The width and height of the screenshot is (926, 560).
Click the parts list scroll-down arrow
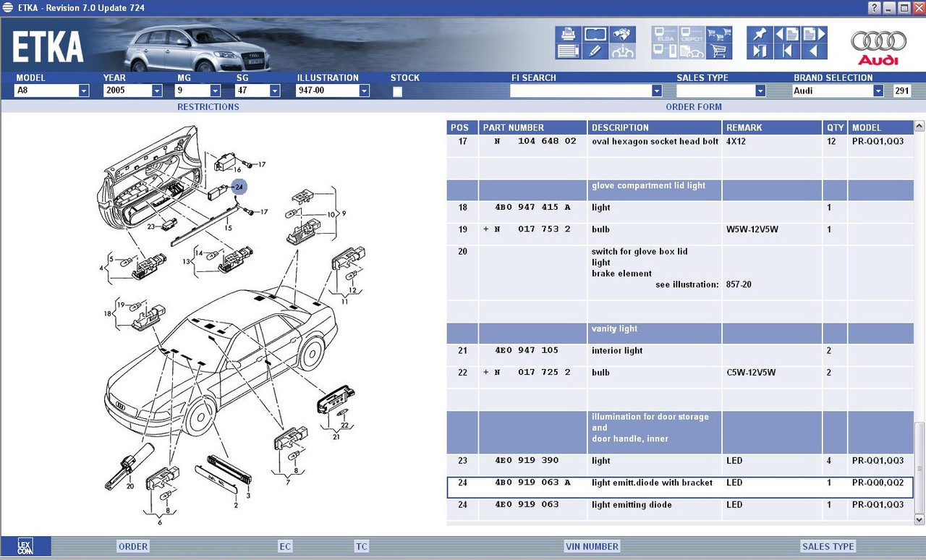click(x=919, y=519)
